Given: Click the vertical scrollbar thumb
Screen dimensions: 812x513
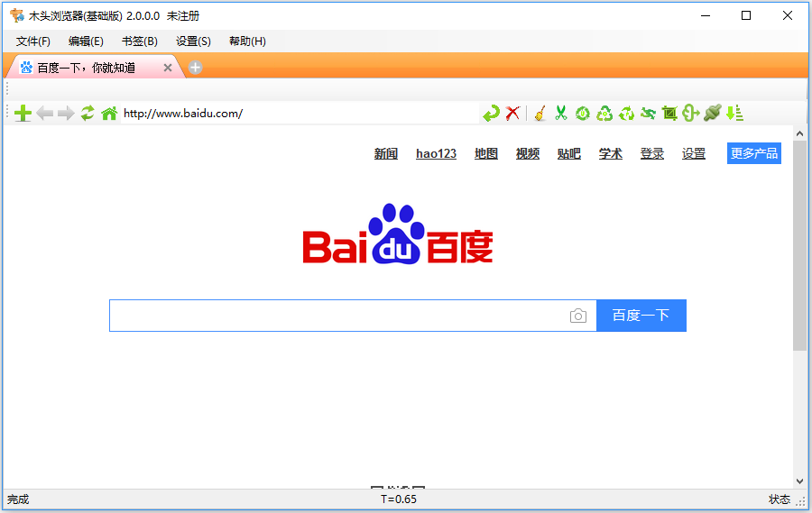Looking at the screenshot, I should coord(799,246).
